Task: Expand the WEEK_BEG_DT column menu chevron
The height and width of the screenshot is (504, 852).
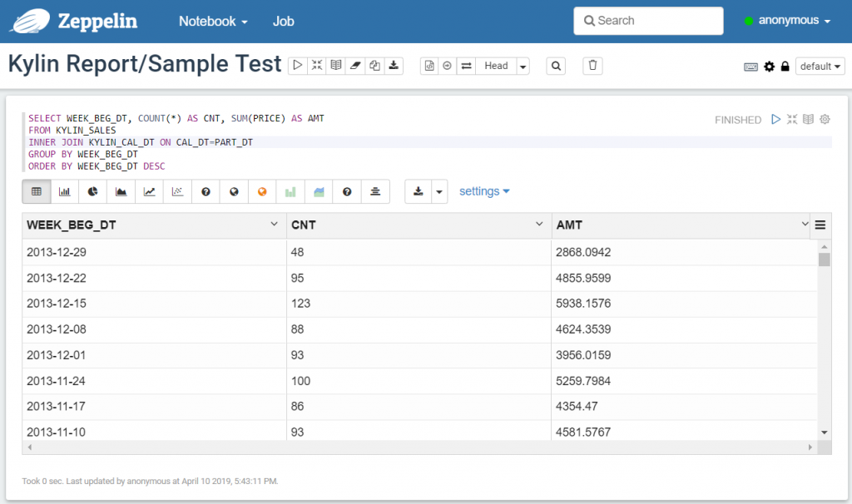Action: coord(275,225)
